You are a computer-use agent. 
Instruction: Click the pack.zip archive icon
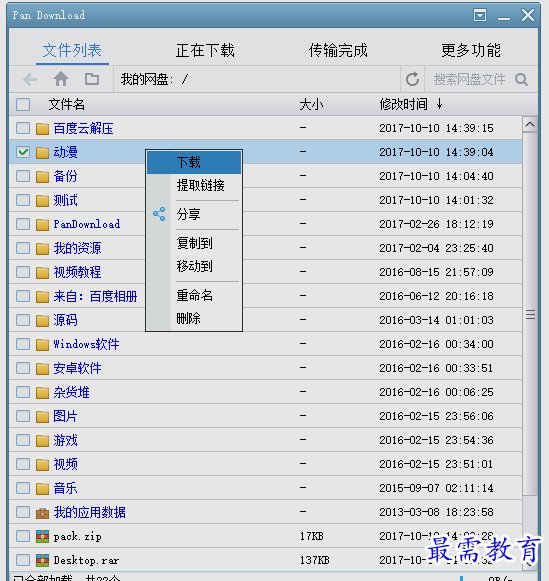(42, 537)
